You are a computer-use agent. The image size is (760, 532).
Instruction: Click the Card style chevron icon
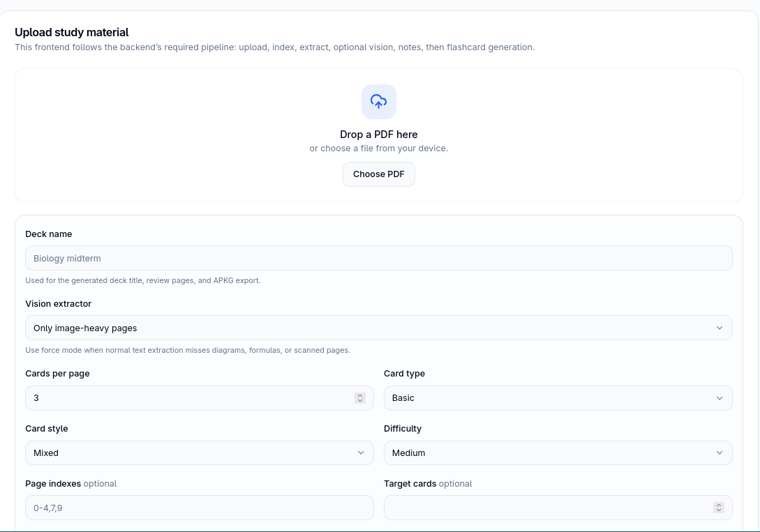[x=361, y=453]
